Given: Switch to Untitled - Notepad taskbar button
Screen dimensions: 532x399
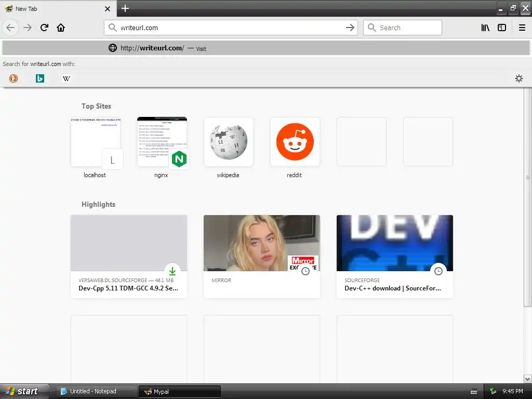Looking at the screenshot, I should tap(96, 391).
